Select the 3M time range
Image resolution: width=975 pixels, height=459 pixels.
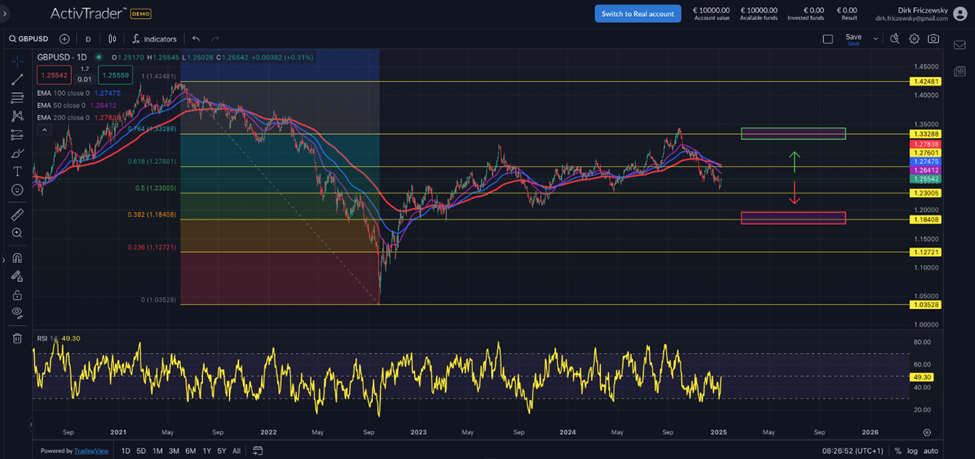coord(174,451)
